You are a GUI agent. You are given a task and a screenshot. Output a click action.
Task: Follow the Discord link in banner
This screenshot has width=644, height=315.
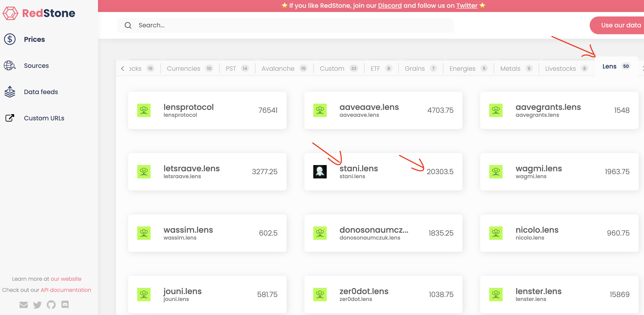389,6
